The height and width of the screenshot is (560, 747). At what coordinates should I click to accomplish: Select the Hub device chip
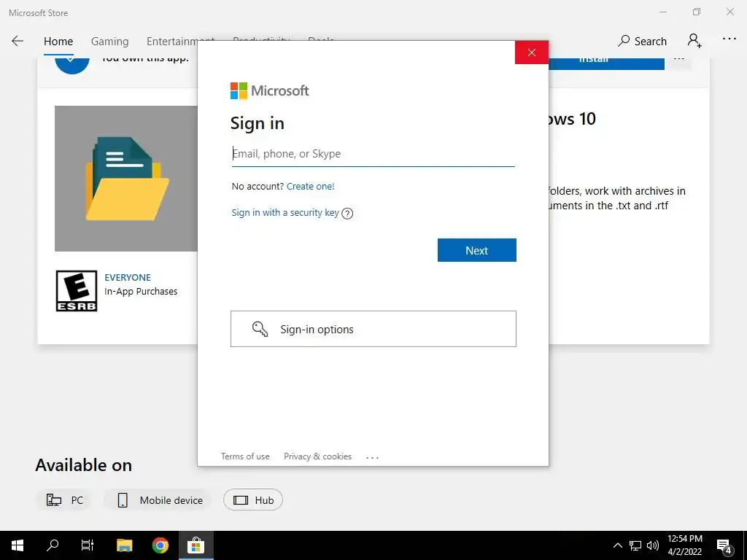[x=253, y=500]
